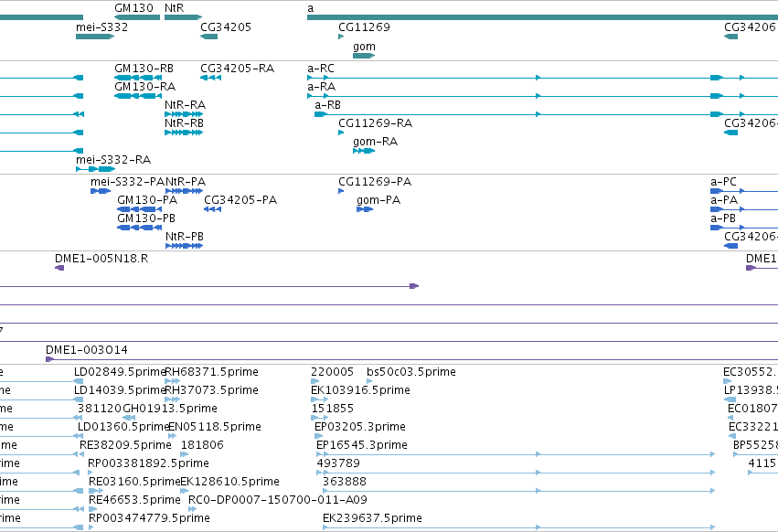Select the bs50c03.5prime EST label
This screenshot has width=778, height=532.
(x=411, y=372)
